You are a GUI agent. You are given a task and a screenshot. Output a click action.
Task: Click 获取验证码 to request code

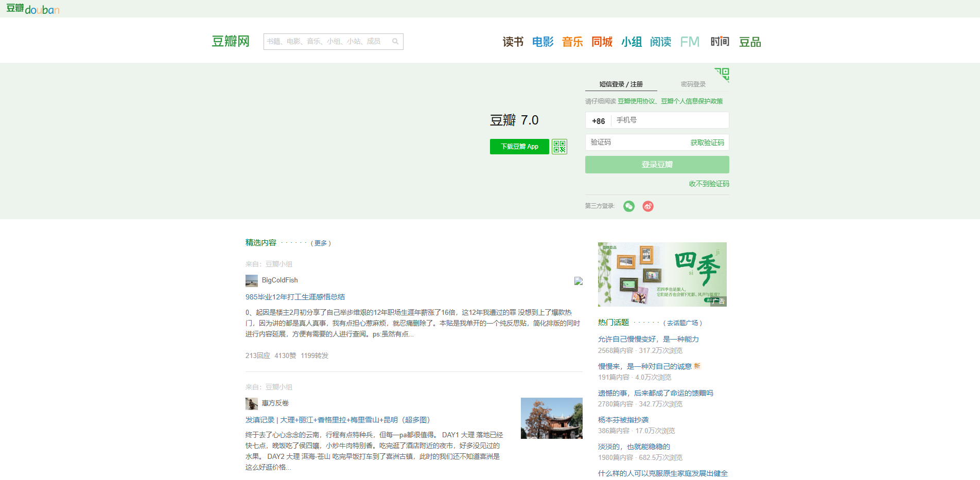click(x=707, y=143)
